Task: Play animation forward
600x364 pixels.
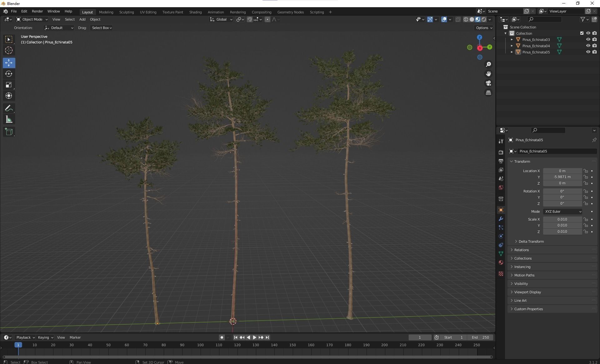Action: click(254, 337)
